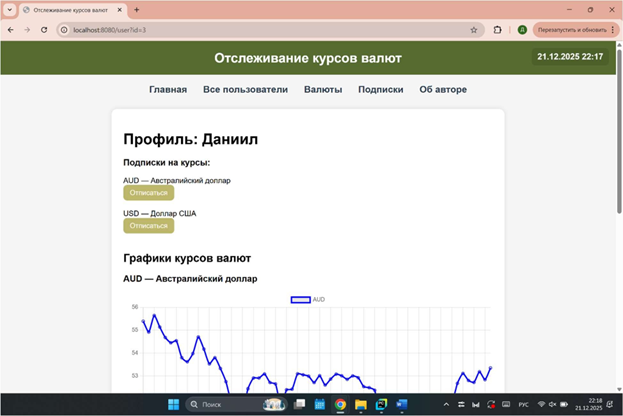Open the Все пользователи nav item
The image size is (623, 416).
245,90
